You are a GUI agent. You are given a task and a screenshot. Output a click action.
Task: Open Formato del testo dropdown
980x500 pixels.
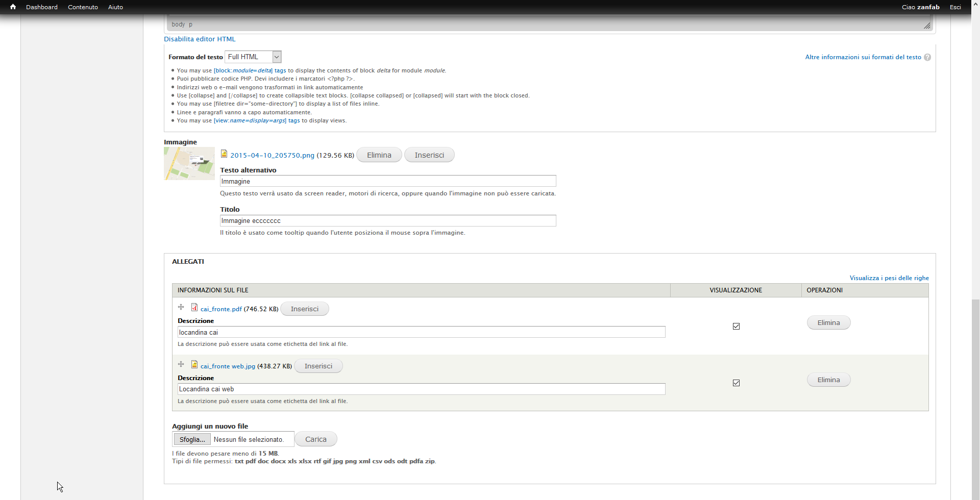pos(253,57)
